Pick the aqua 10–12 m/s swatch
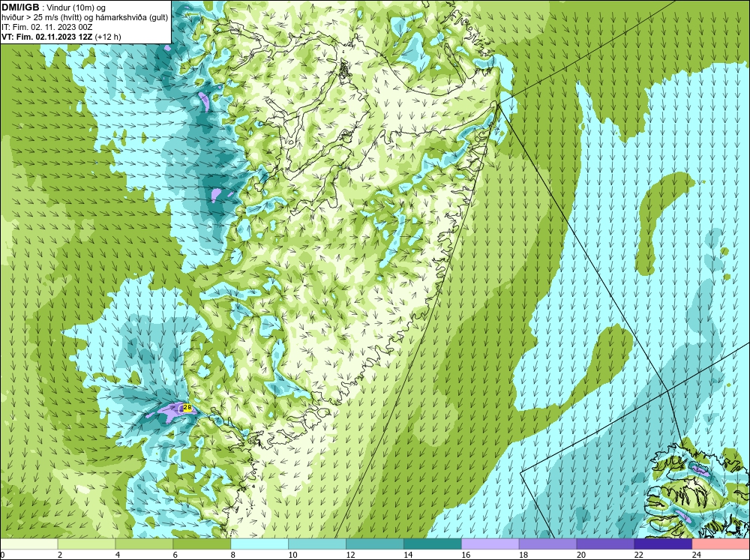Screen dimensions: 750x560 click(x=317, y=544)
